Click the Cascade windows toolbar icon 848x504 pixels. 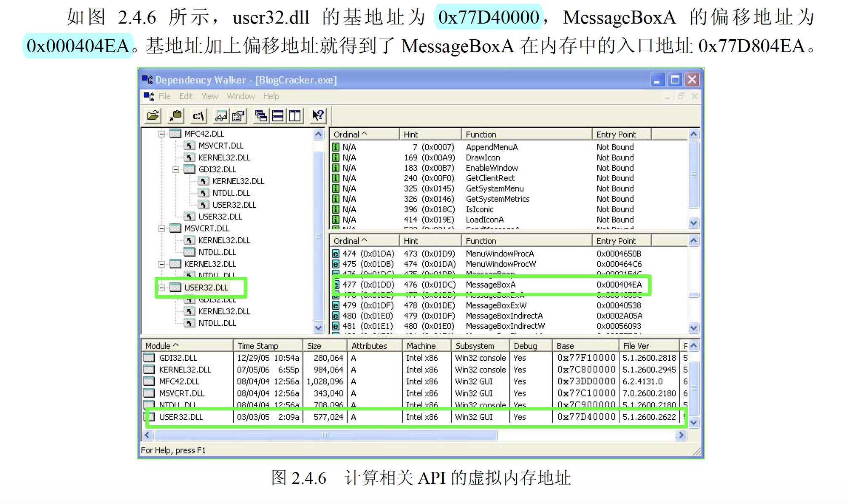click(x=261, y=115)
